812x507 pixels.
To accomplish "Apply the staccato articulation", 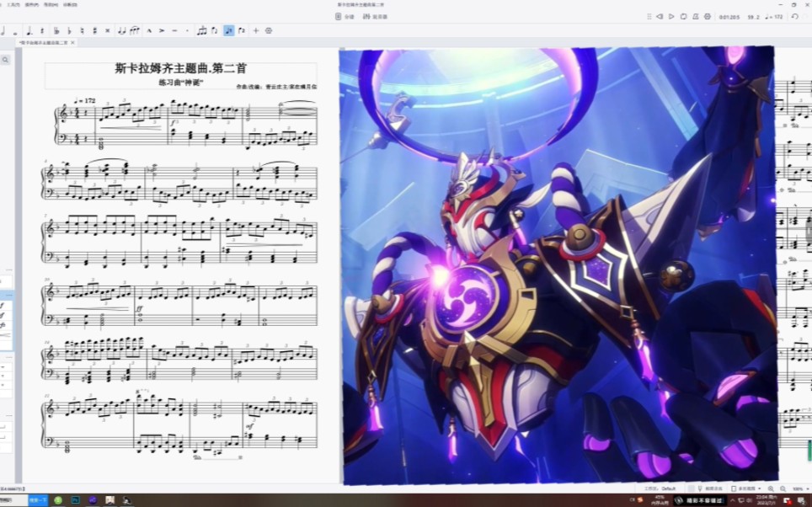I will (x=187, y=31).
